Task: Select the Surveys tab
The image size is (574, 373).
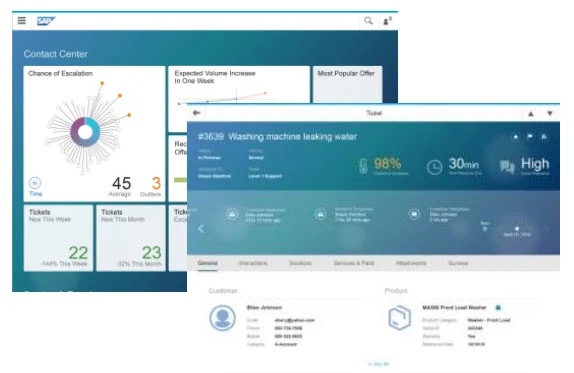Action: click(x=458, y=263)
